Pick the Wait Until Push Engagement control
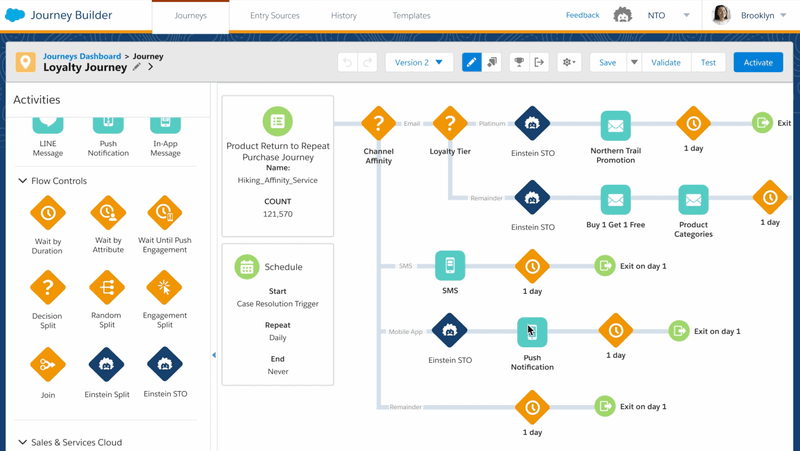 [x=165, y=213]
